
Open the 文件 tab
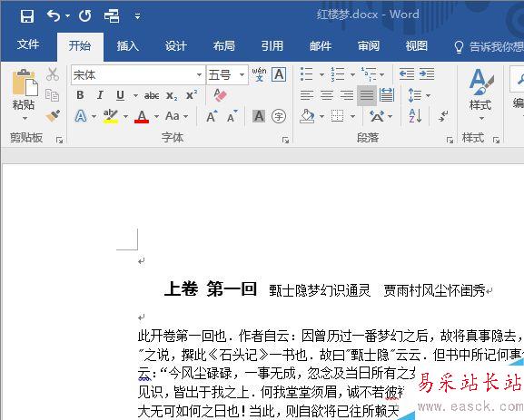click(28, 44)
